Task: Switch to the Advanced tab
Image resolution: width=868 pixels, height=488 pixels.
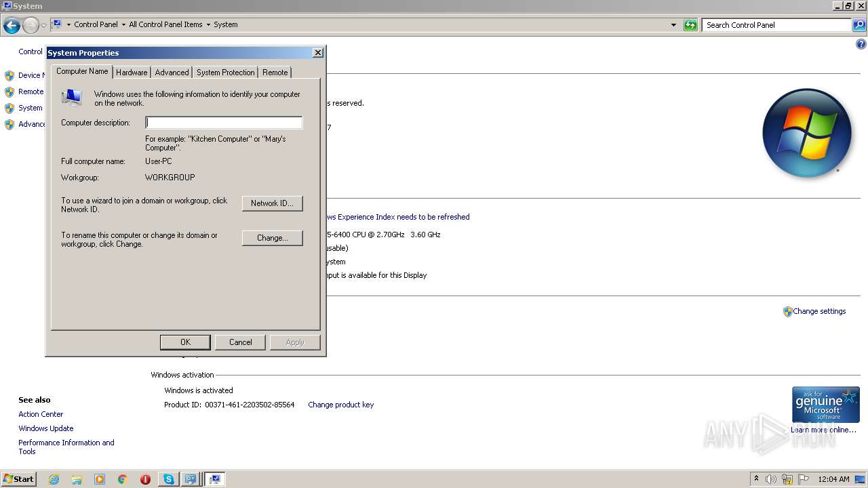Action: [172, 73]
